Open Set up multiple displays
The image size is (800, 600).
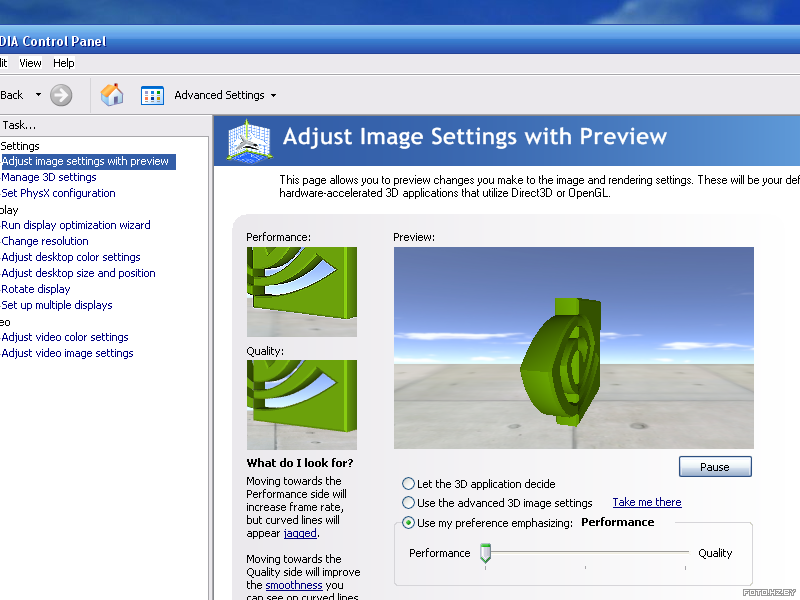57,305
